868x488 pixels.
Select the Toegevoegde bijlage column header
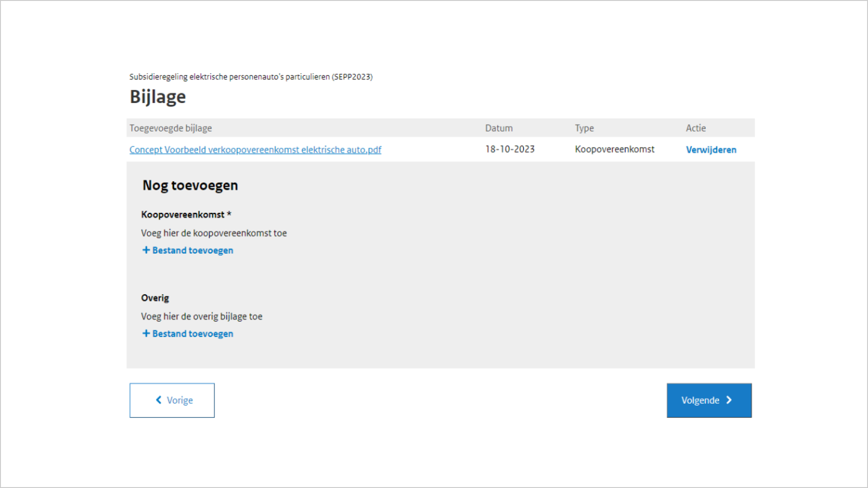(x=170, y=128)
